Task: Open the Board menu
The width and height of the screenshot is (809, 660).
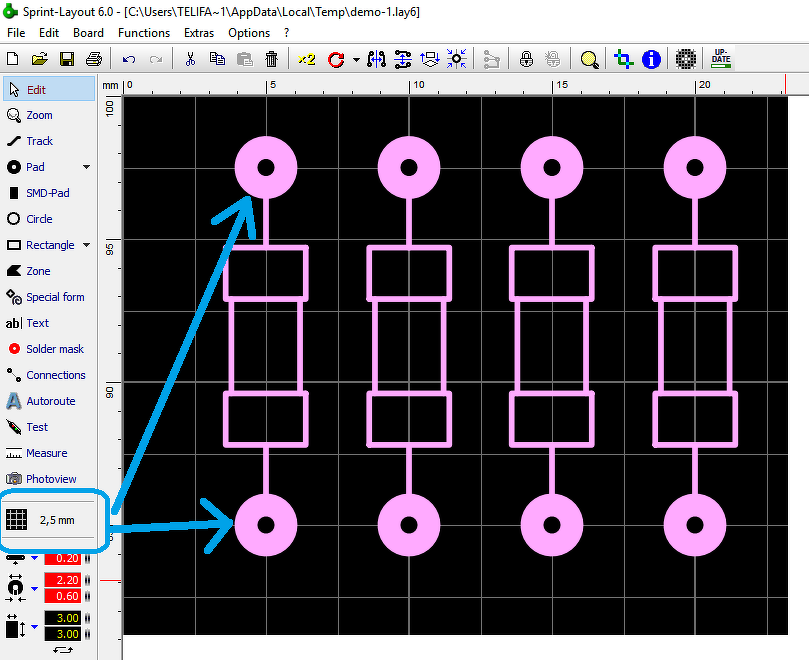Action: point(88,33)
